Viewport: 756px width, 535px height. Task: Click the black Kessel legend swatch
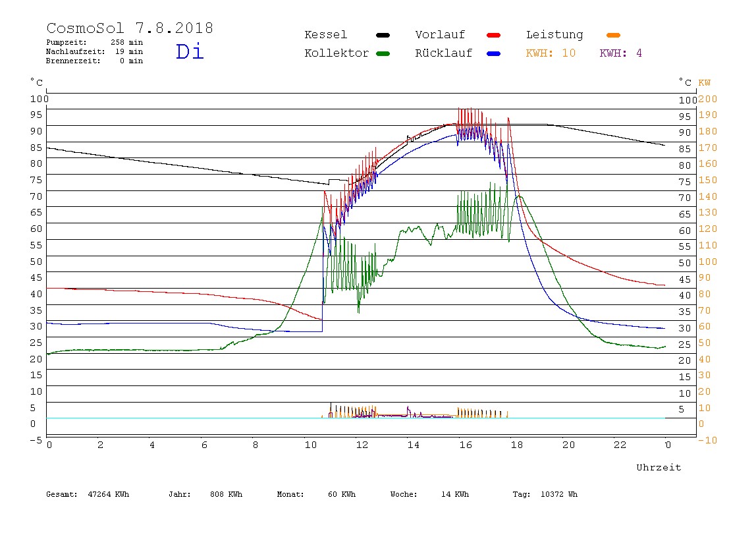pos(383,35)
